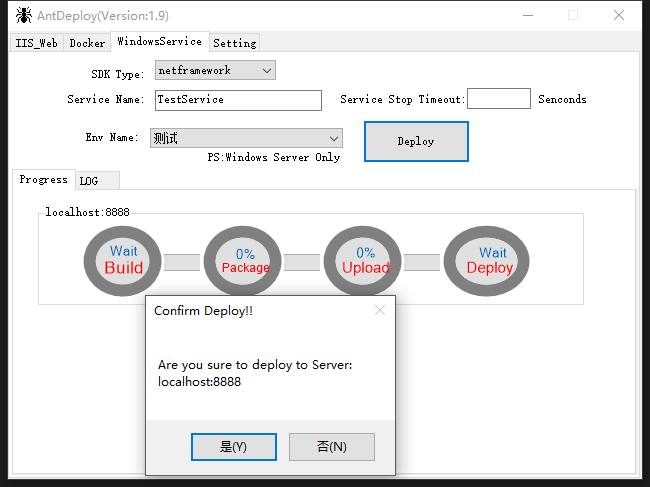Select the WindowsService tab
This screenshot has width=650, height=487.
click(x=160, y=41)
